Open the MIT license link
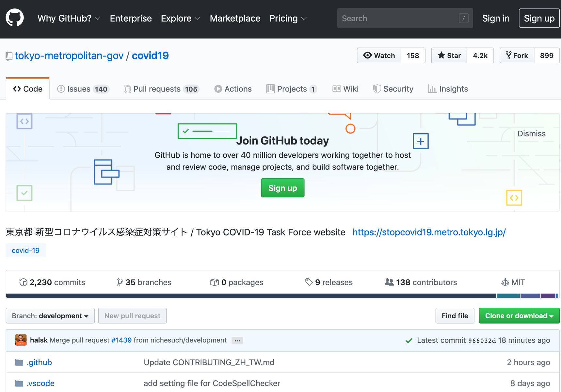The width and height of the screenshot is (561, 392). click(x=513, y=282)
